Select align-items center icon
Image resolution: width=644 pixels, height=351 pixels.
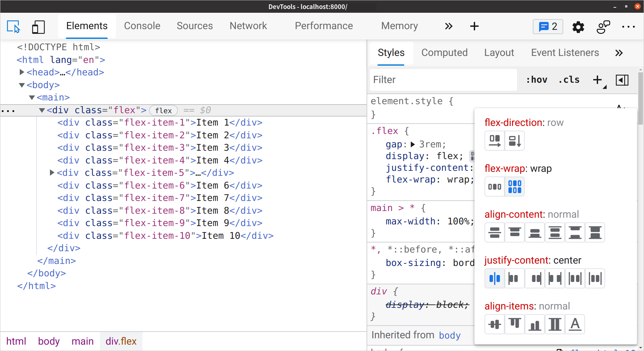point(494,324)
